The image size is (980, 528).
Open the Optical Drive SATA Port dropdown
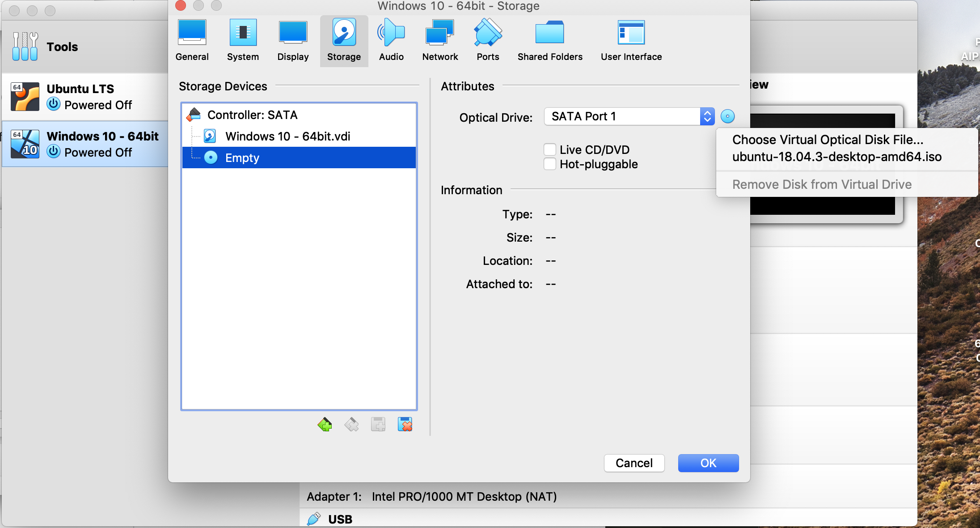[629, 116]
